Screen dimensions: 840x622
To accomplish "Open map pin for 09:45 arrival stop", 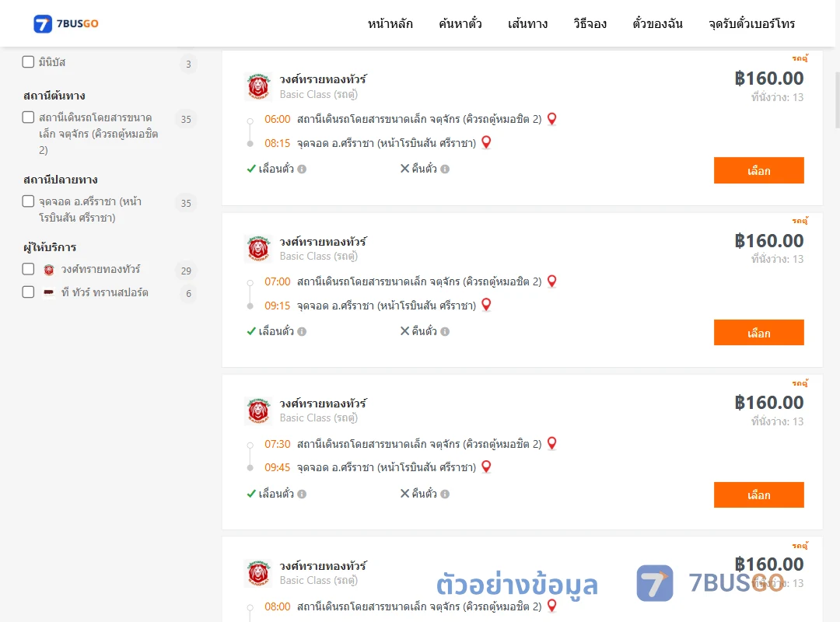I will click(x=486, y=466).
